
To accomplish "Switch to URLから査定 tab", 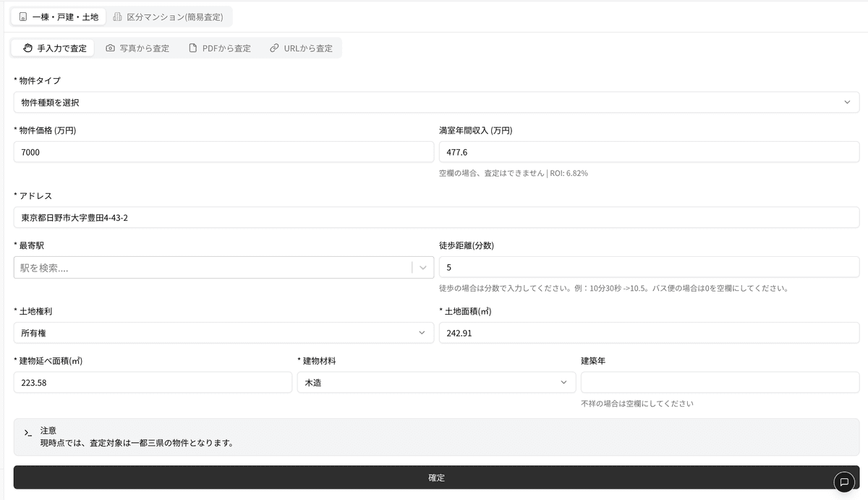I will pos(301,48).
